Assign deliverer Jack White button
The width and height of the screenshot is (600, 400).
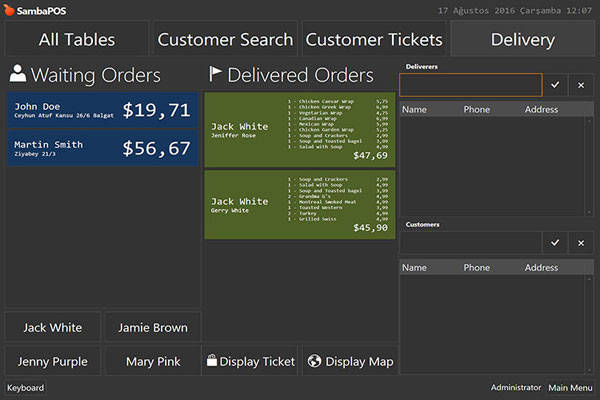pos(53,327)
